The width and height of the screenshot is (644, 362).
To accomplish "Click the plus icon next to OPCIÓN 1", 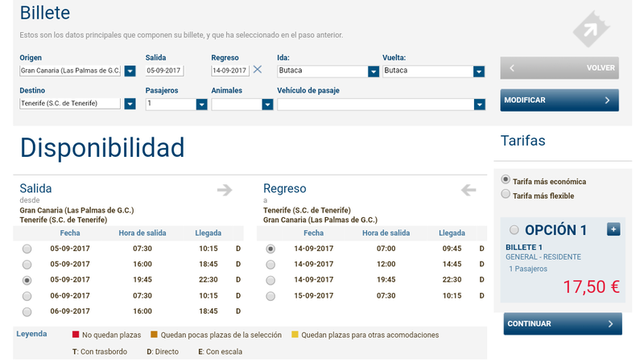I will [x=613, y=229].
